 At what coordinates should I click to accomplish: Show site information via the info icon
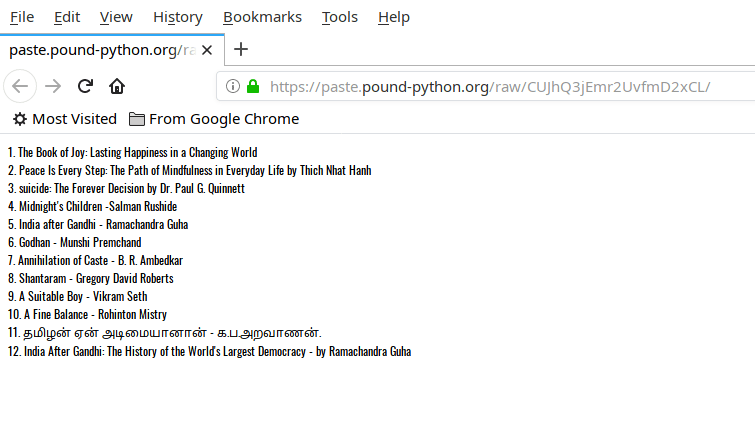pyautogui.click(x=233, y=87)
